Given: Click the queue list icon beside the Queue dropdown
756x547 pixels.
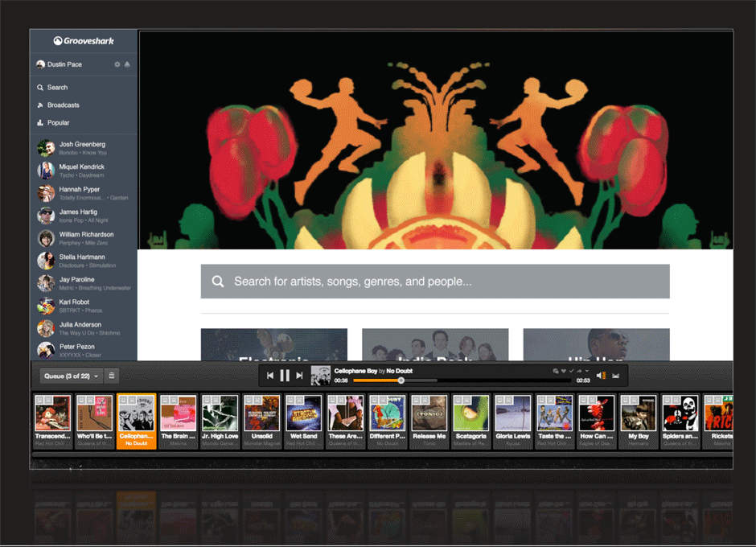Looking at the screenshot, I should click(x=112, y=376).
